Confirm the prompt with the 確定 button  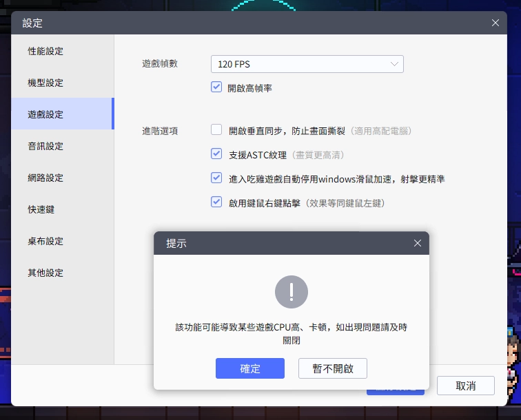[249, 368]
